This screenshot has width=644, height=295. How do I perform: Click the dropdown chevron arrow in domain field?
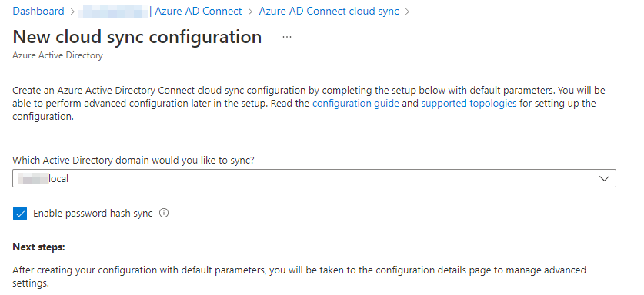point(604,178)
